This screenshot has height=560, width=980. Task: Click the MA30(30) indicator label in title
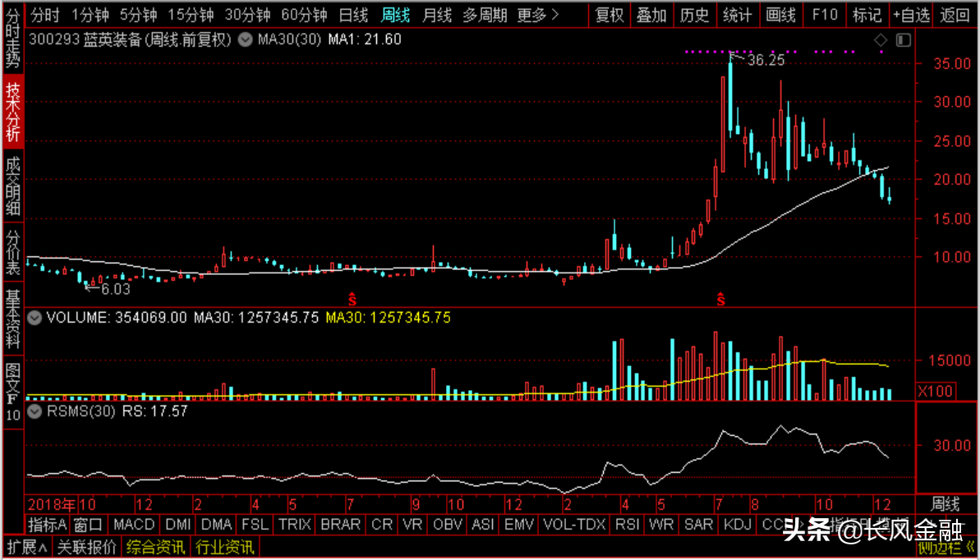289,40
